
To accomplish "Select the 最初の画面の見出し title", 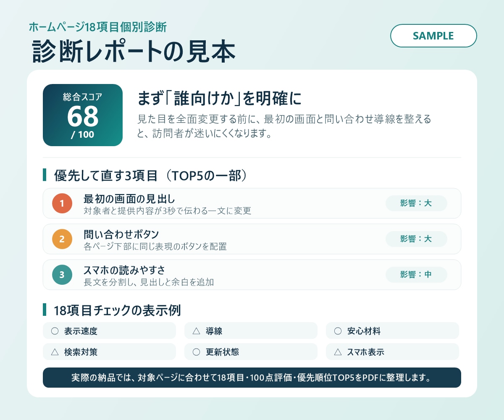I will pos(129,199).
